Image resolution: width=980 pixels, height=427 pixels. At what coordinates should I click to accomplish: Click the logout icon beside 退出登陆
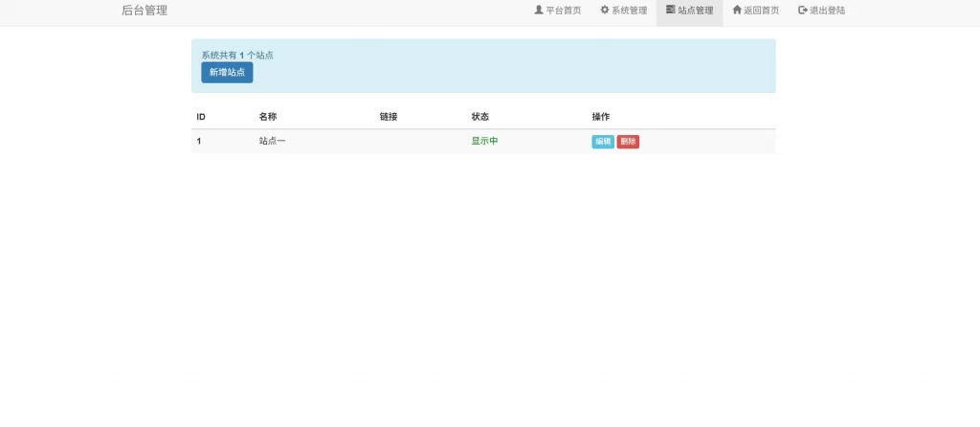coord(803,11)
